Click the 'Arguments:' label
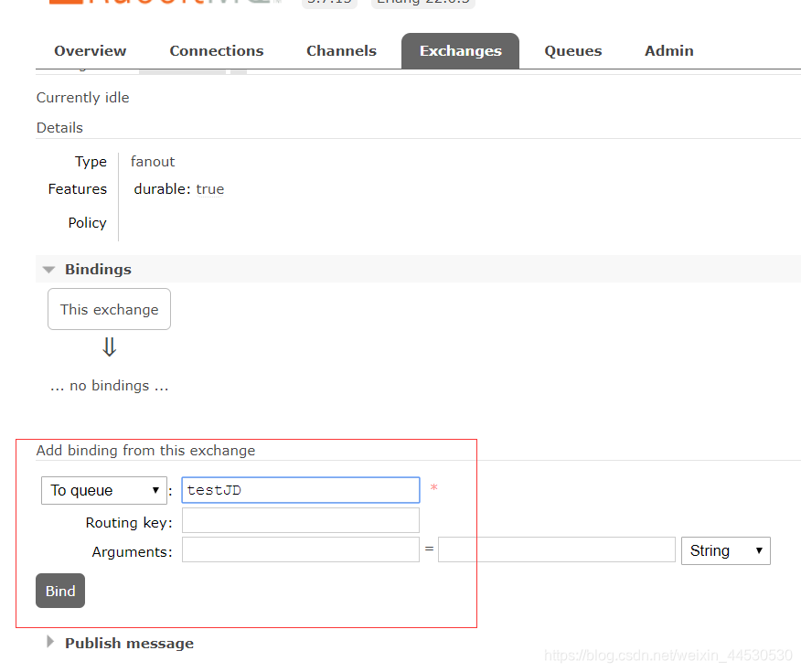This screenshot has width=801, height=672. pyautogui.click(x=133, y=552)
